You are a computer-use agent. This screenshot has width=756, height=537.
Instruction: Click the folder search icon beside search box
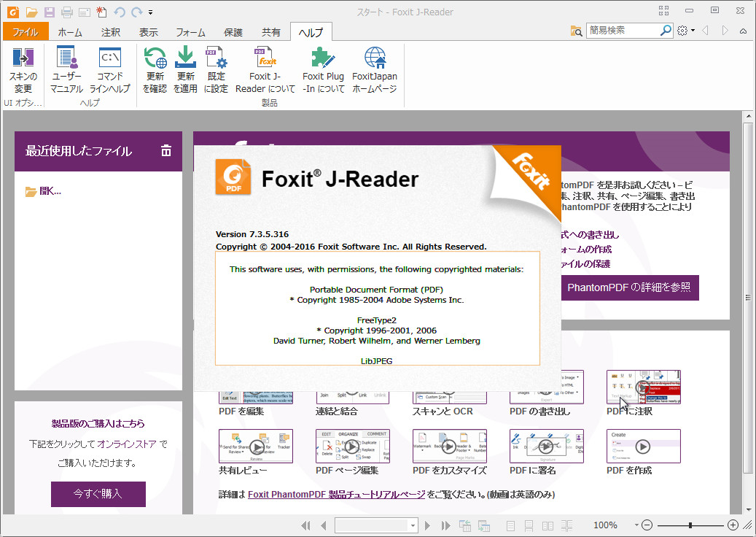(576, 31)
